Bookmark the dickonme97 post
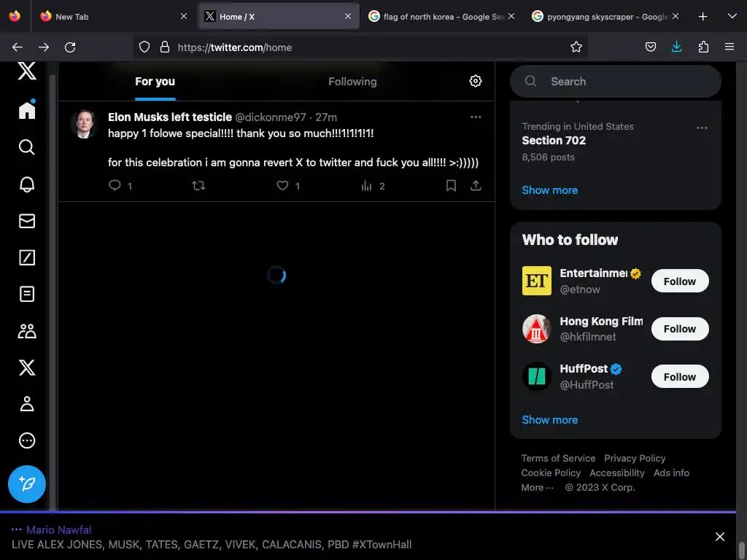 451,185
